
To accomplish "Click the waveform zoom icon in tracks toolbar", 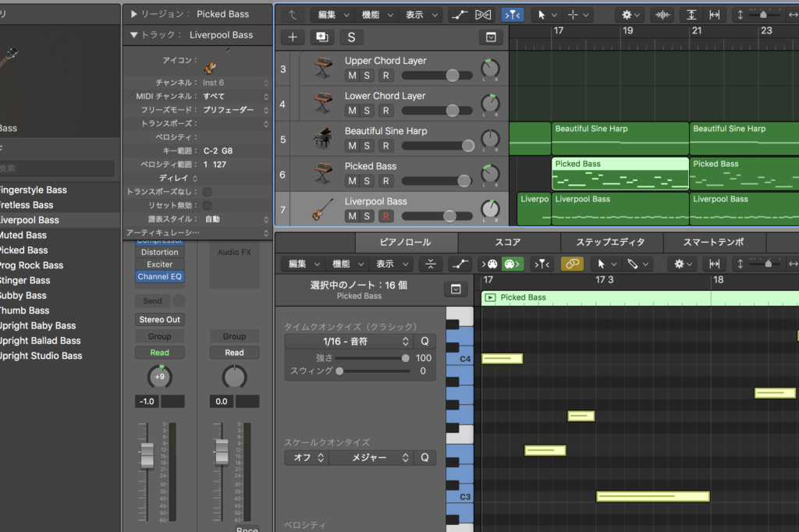I will pos(662,15).
